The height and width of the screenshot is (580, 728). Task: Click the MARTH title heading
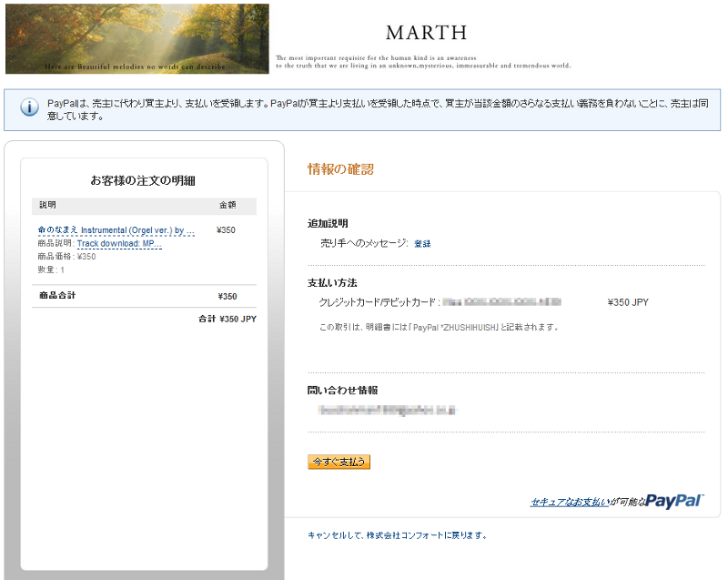(426, 33)
